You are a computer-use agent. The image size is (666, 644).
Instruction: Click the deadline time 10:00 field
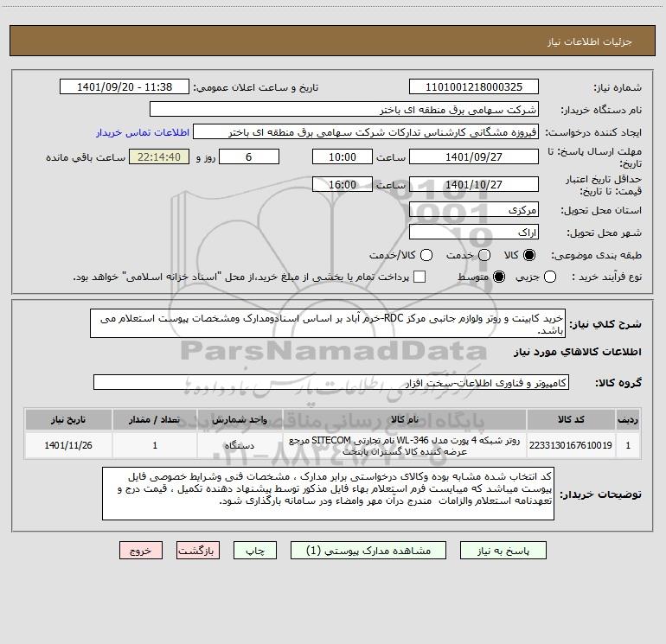point(343,156)
